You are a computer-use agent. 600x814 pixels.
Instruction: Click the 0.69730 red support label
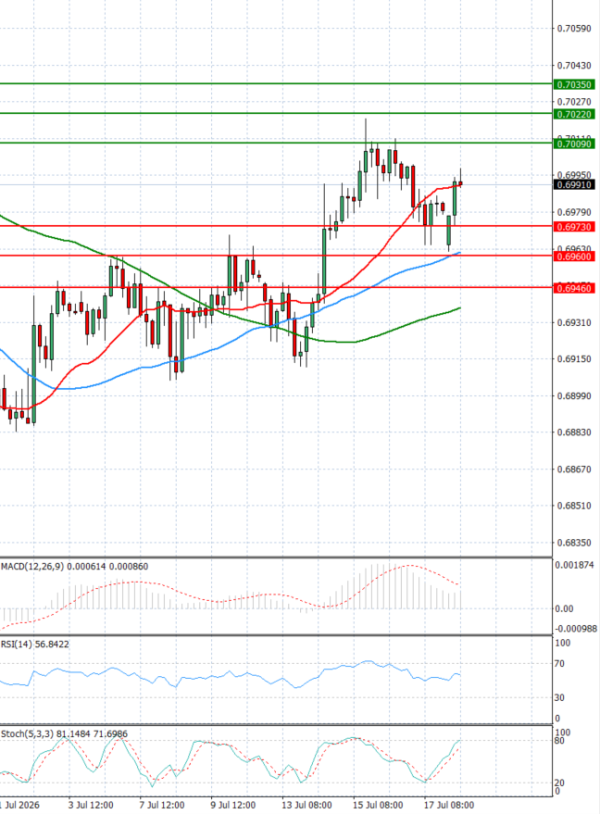click(574, 227)
